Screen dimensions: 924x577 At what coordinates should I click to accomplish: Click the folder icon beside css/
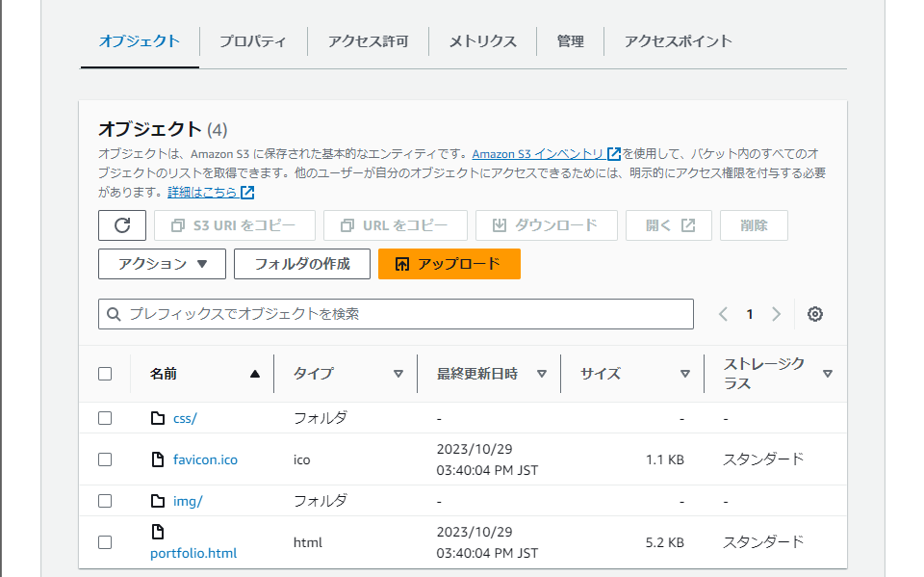click(159, 417)
